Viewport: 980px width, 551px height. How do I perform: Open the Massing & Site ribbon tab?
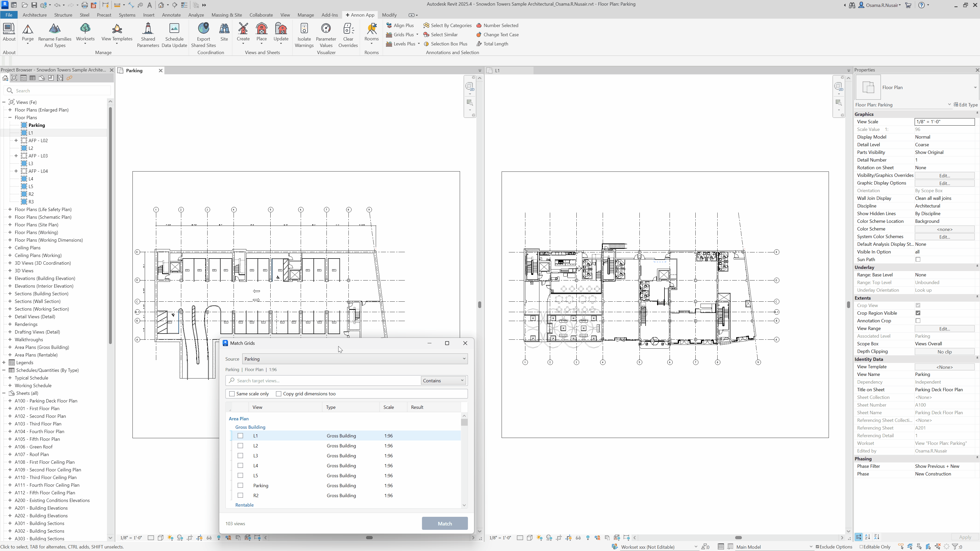click(x=226, y=15)
